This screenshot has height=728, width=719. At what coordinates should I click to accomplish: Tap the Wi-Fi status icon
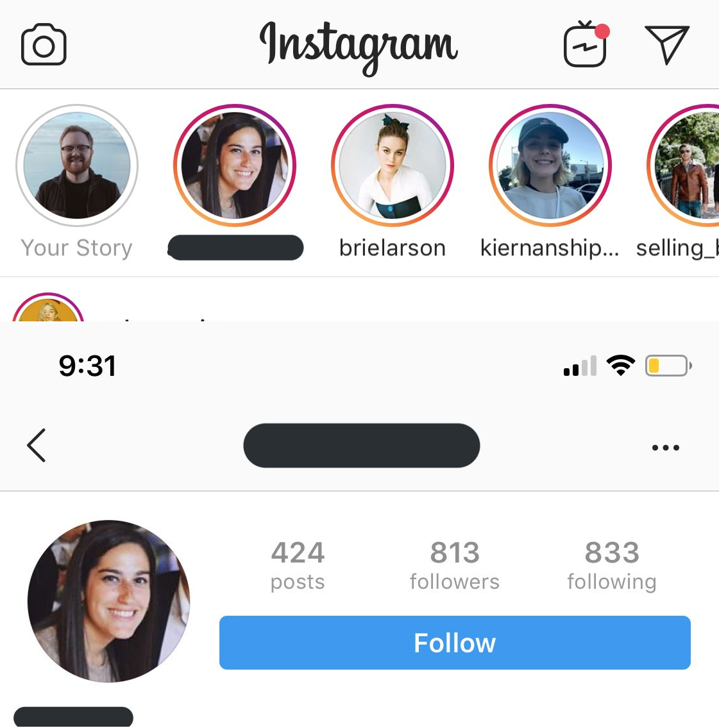coord(621,366)
